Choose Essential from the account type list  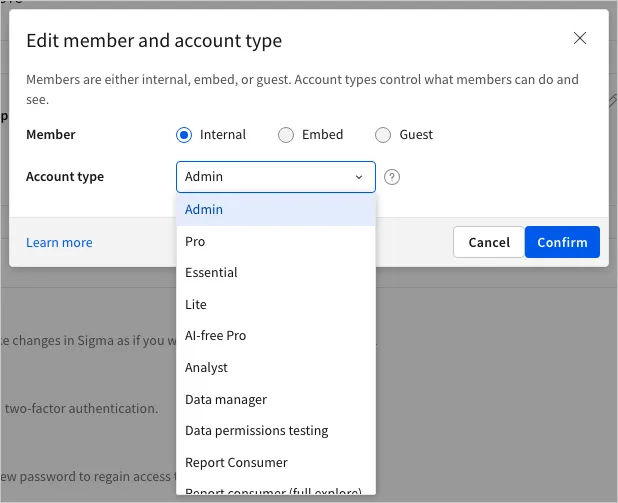[x=276, y=273]
